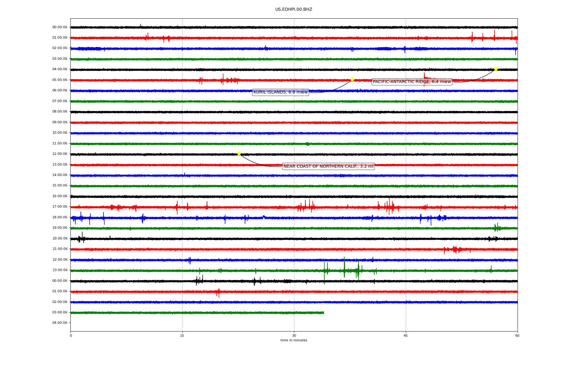Screen dimensions: 588x368
Task: Click the 22:00:06 row label
Action: [x=60, y=260]
